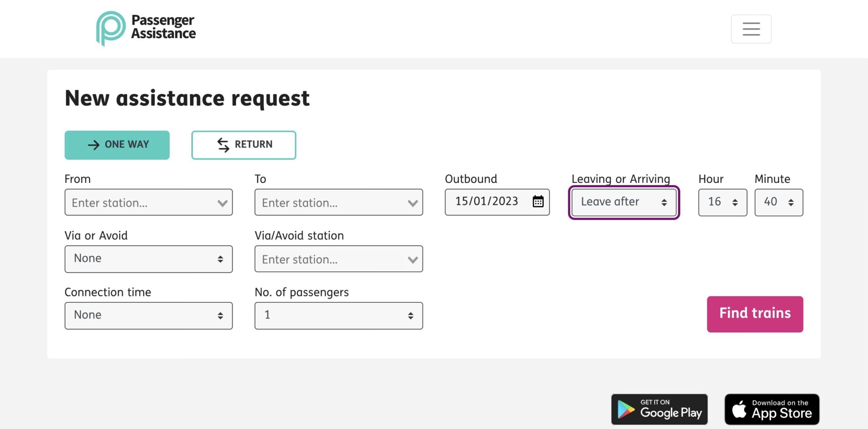Click the arrow icon inside ONE WAY

[93, 144]
